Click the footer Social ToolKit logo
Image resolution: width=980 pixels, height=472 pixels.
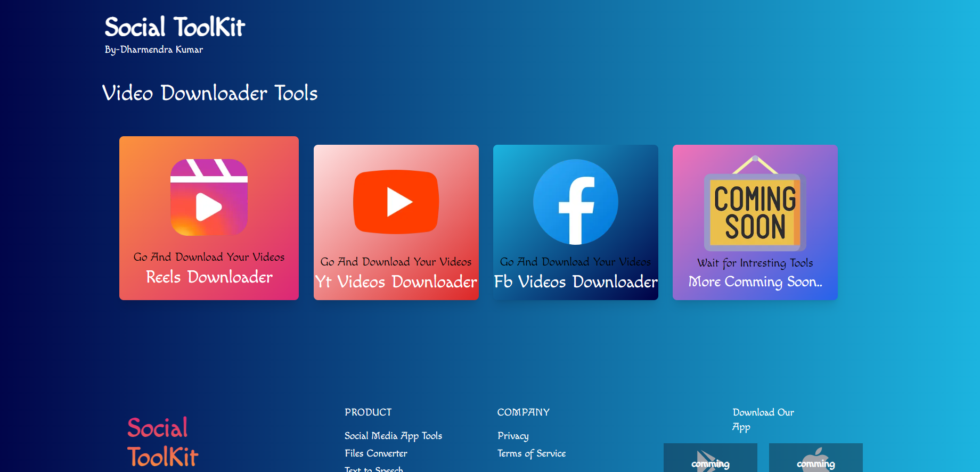click(x=162, y=442)
